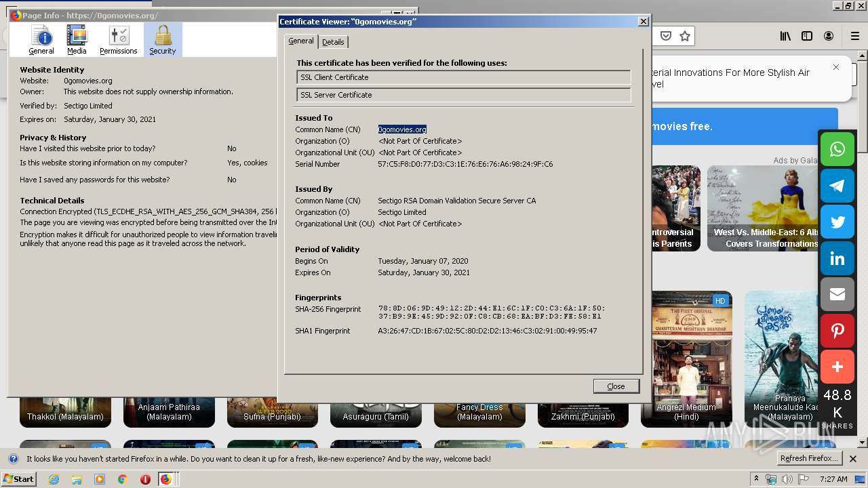The height and width of the screenshot is (488, 868).
Task: Open Firefox Account icon
Action: click(829, 36)
